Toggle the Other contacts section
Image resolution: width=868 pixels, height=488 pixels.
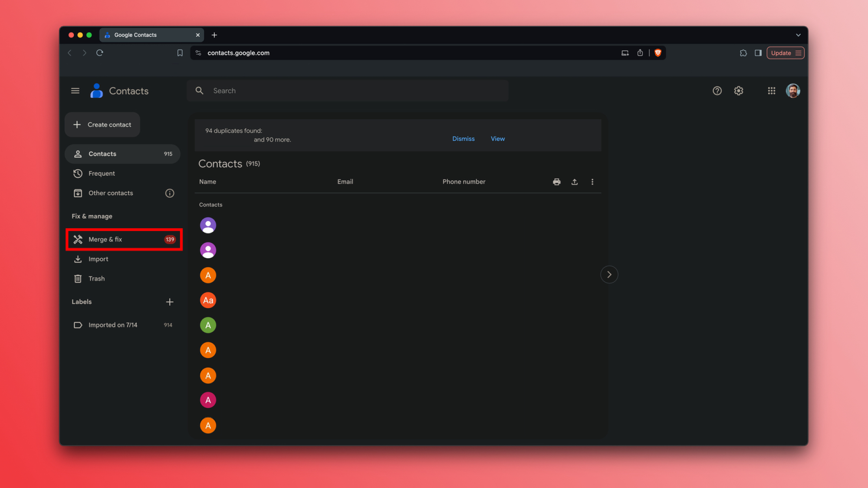[110, 193]
